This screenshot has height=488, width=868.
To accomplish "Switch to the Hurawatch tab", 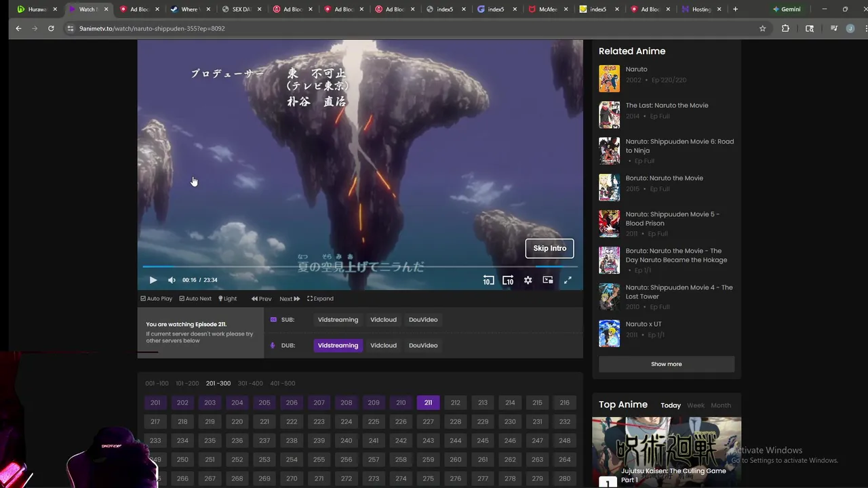I will 37,9.
